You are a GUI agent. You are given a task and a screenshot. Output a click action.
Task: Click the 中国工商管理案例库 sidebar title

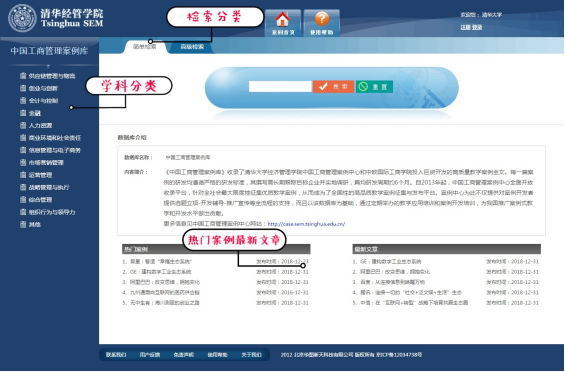click(49, 51)
